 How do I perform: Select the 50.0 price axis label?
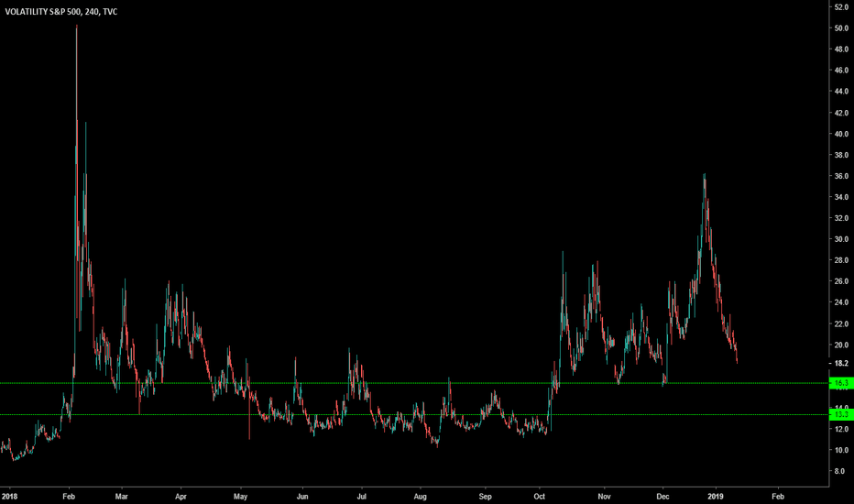point(841,27)
